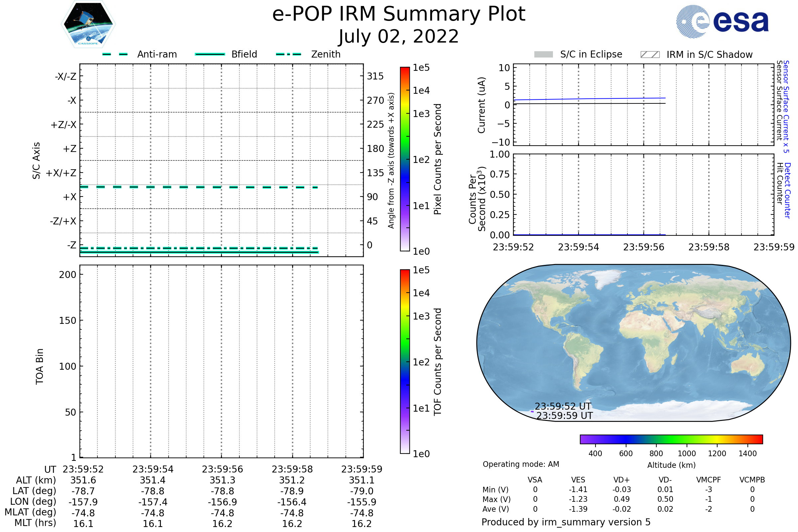
Task: Click the orbit track marker near Antarctica
Action: (x=532, y=412)
